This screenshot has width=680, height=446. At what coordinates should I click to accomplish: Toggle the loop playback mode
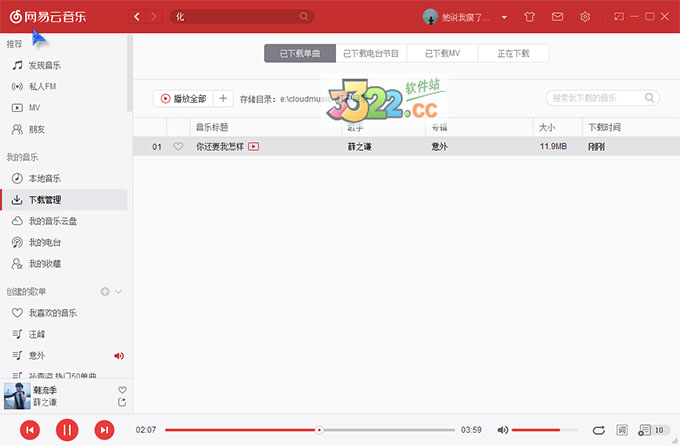[x=598, y=430]
